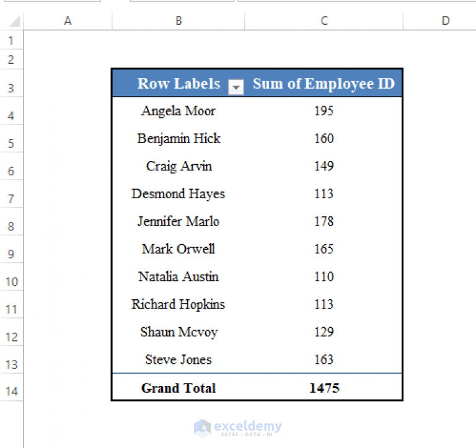476x448 pixels.
Task: Open the Row Labels filter dropdown
Action: (x=236, y=87)
